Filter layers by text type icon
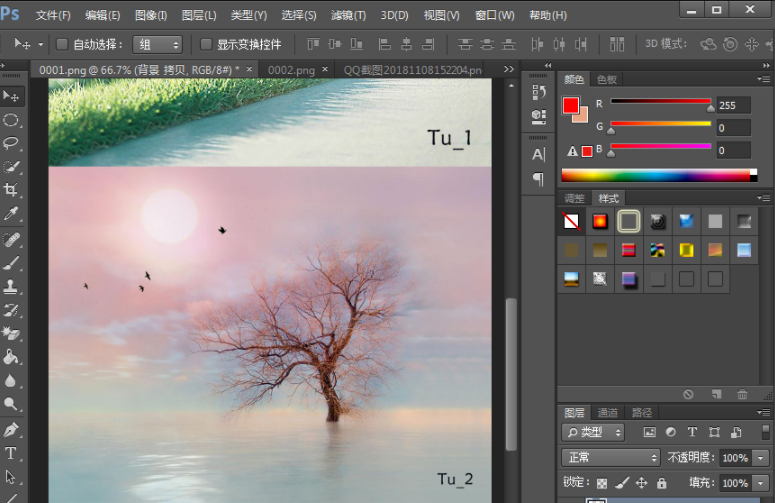Image resolution: width=775 pixels, height=503 pixels. (692, 432)
